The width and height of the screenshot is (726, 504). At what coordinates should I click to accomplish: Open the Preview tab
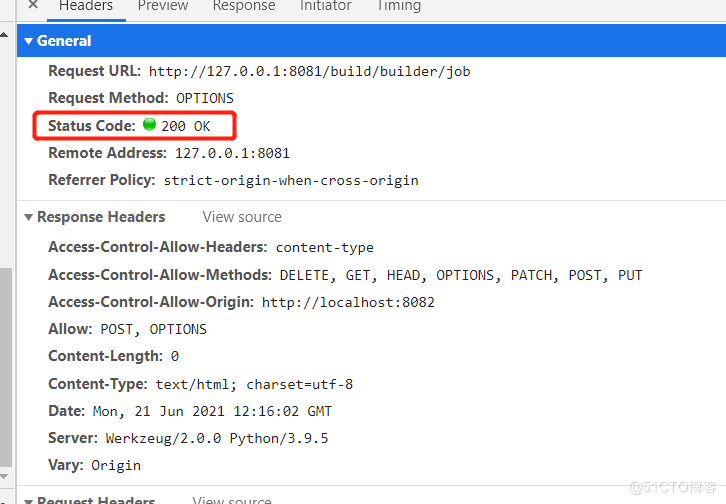click(163, 6)
